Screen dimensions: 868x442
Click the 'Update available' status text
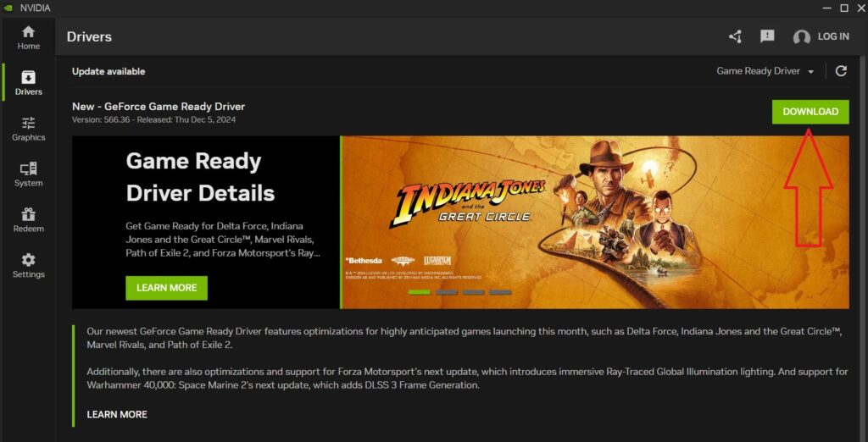tap(108, 71)
